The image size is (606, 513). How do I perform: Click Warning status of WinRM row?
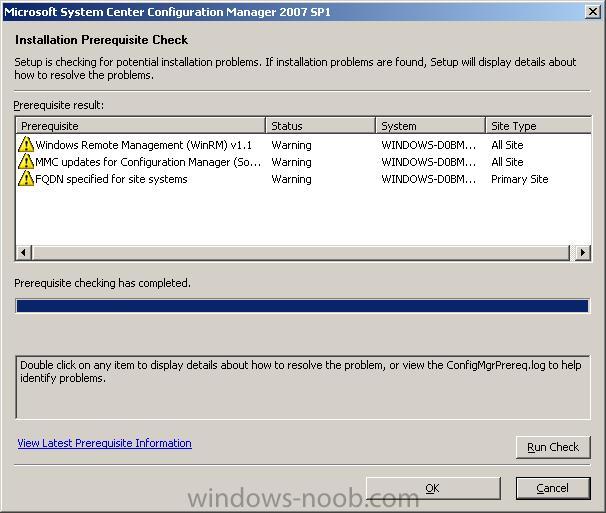[291, 145]
